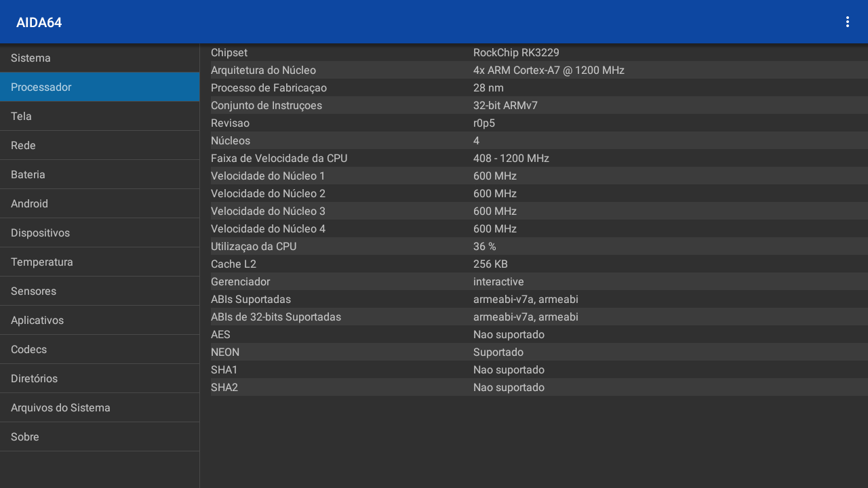Click the AIDA64 app title

39,22
